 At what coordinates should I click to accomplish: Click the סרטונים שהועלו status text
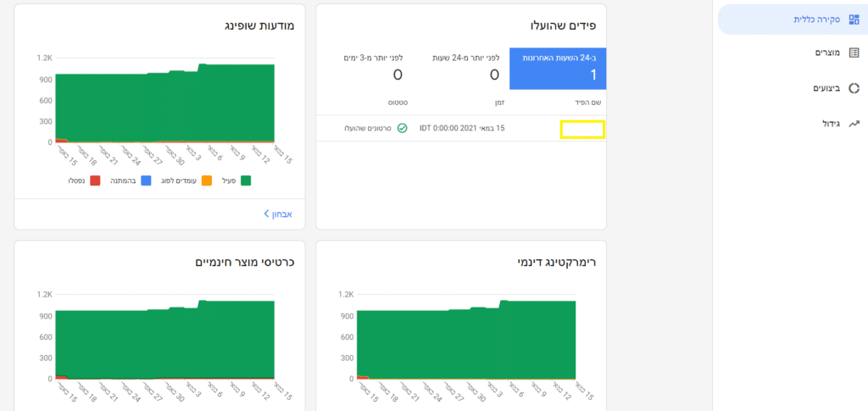pyautogui.click(x=368, y=128)
